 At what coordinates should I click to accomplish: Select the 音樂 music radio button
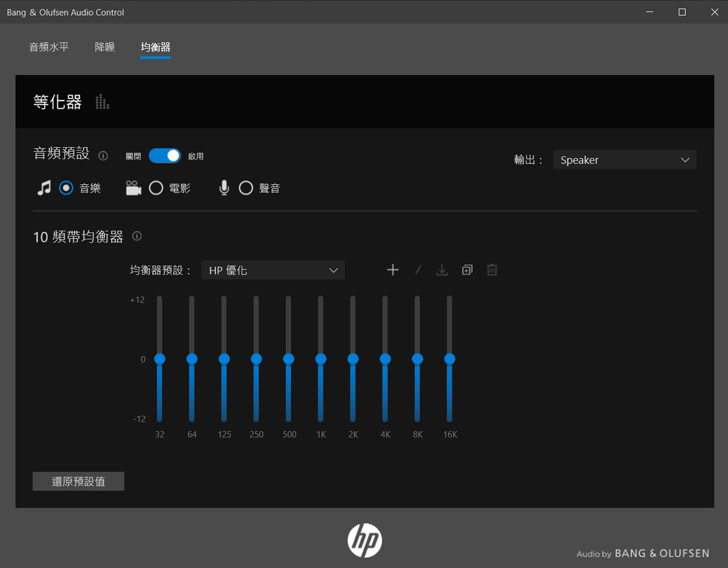click(x=66, y=188)
